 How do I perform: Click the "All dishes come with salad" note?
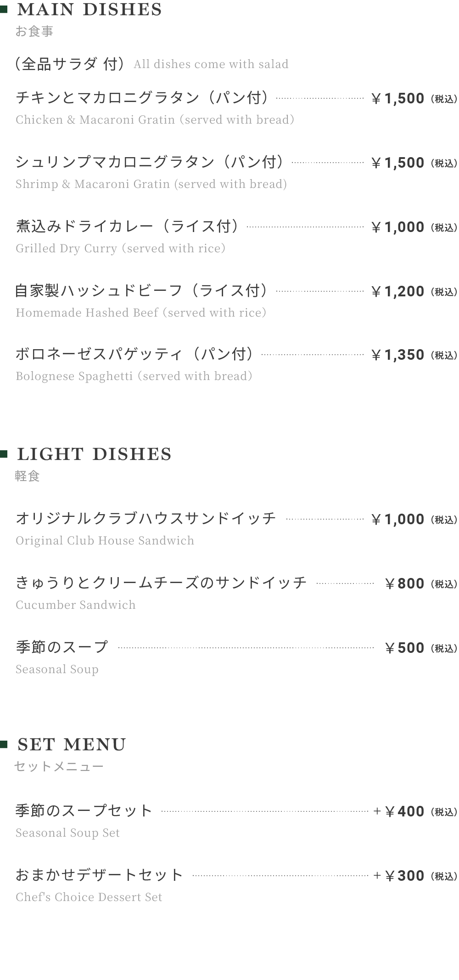pos(211,64)
